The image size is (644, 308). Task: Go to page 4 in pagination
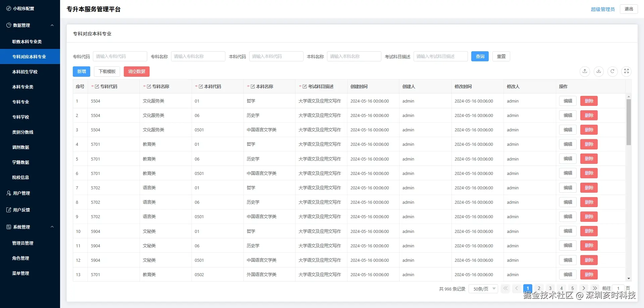click(561, 288)
